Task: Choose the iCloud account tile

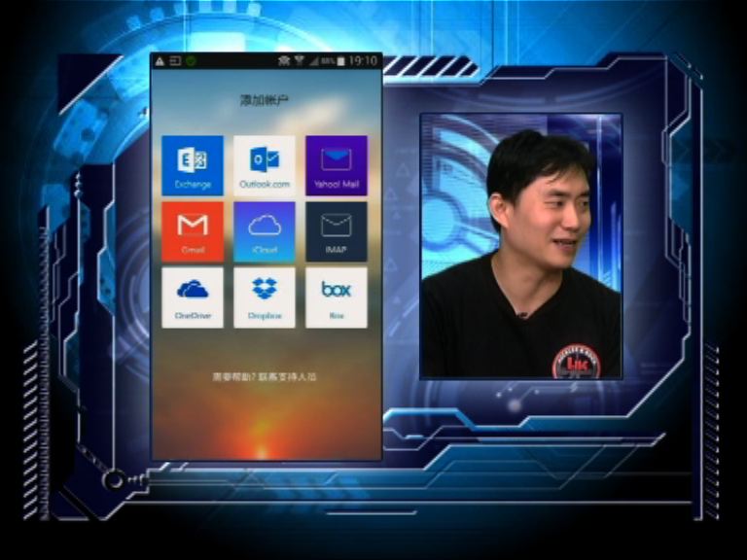Action: pos(265,232)
